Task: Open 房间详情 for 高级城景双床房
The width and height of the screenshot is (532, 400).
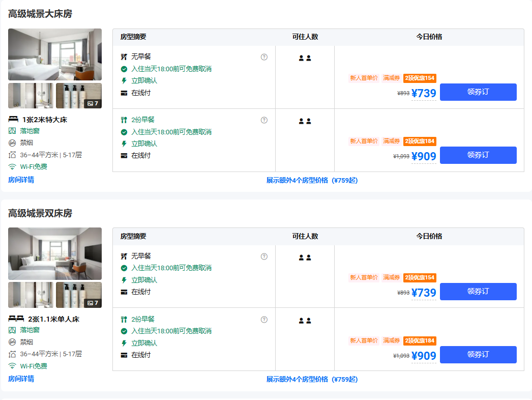Action: [21, 379]
